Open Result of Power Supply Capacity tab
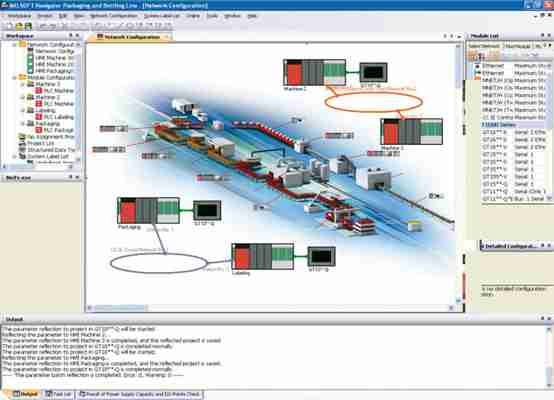Viewport: 554px width, 400px height. (140, 394)
